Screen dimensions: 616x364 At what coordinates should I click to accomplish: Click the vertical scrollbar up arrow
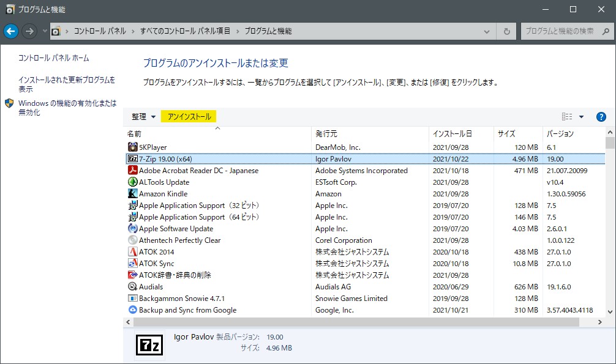click(610, 133)
